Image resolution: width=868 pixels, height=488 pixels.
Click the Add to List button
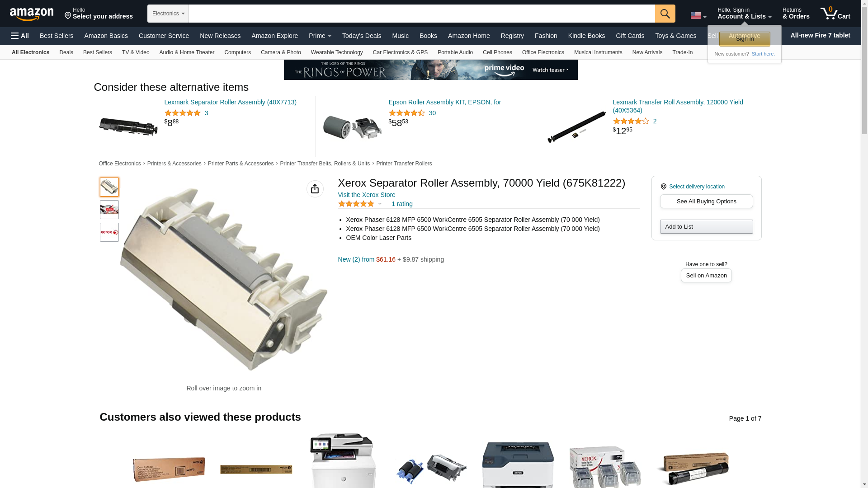tap(706, 227)
